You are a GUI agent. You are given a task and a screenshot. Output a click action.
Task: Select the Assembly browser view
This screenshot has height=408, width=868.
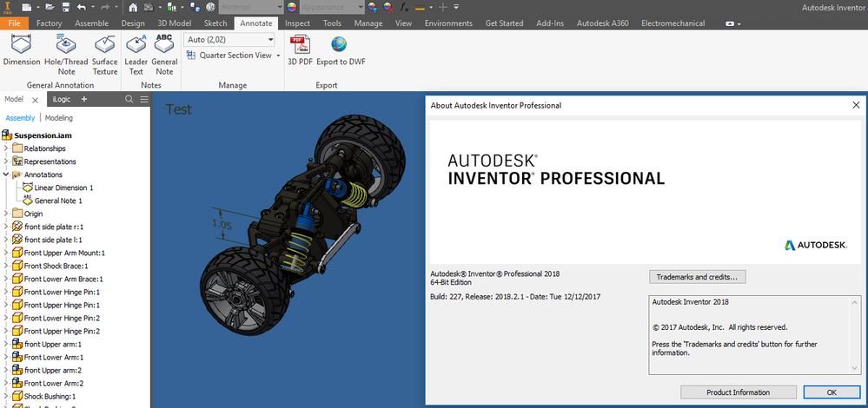[20, 118]
